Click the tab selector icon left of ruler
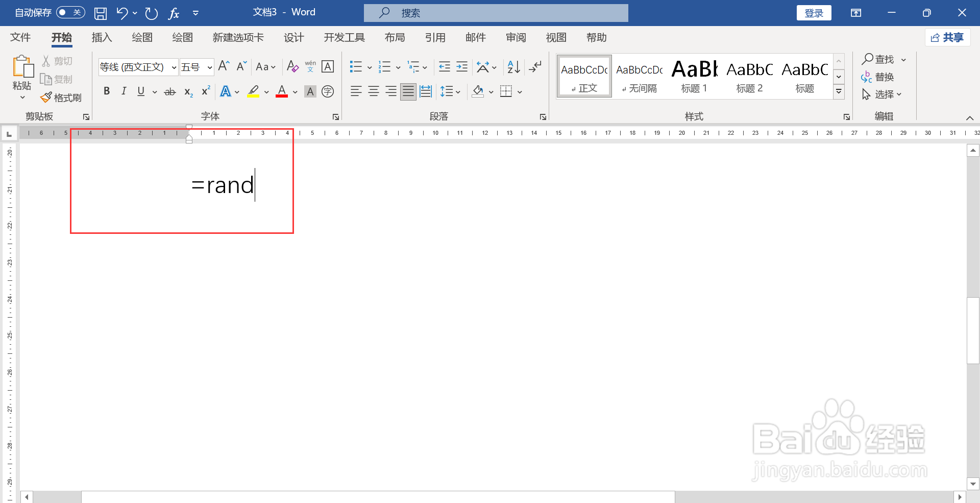 coord(9,134)
